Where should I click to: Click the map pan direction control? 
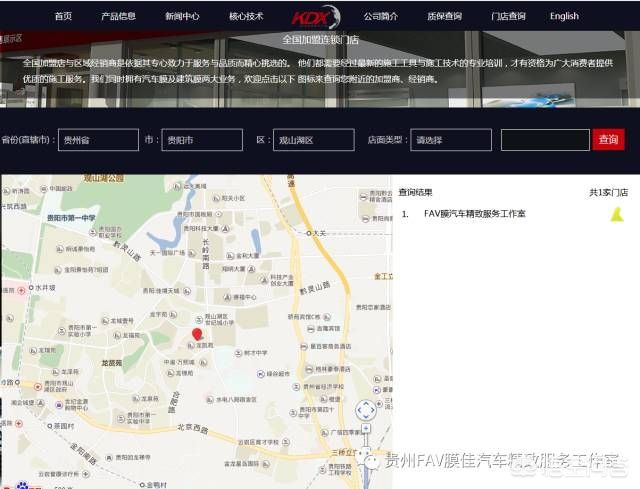tap(366, 409)
